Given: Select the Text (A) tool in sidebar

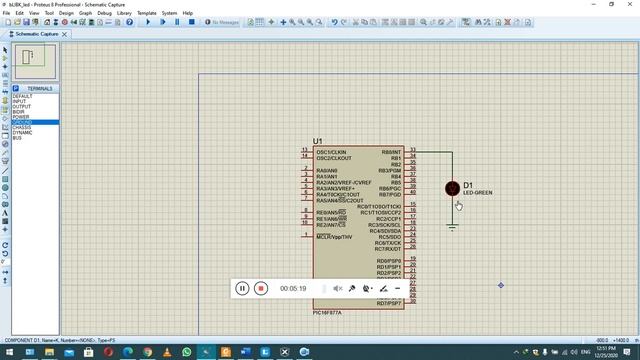Looking at the screenshot, I should click(x=5, y=213).
